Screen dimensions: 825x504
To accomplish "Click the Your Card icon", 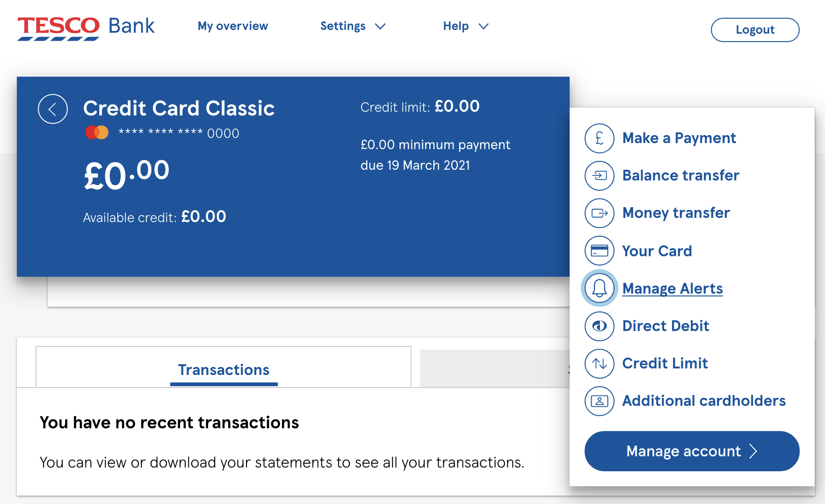I will [599, 251].
